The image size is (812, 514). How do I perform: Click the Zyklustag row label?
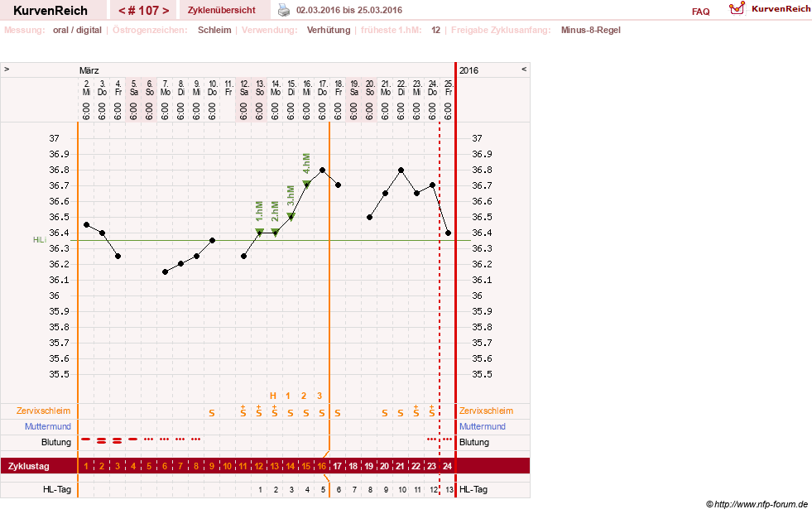coord(28,466)
